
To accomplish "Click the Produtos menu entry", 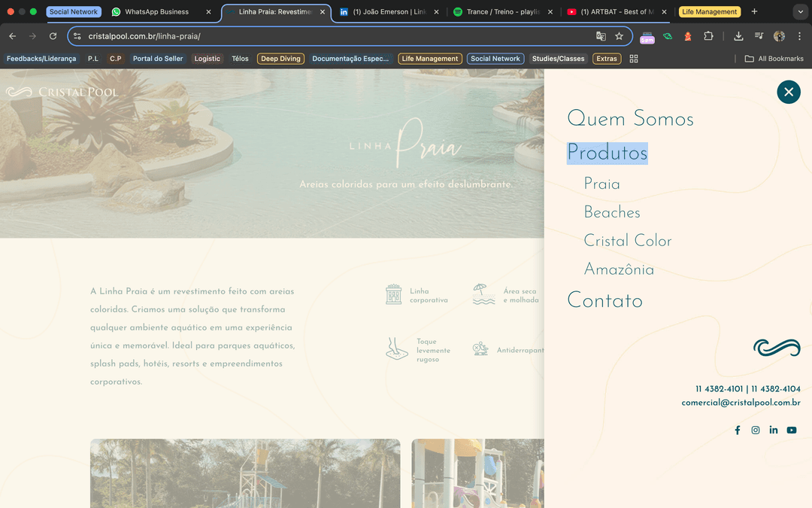I will [x=607, y=152].
